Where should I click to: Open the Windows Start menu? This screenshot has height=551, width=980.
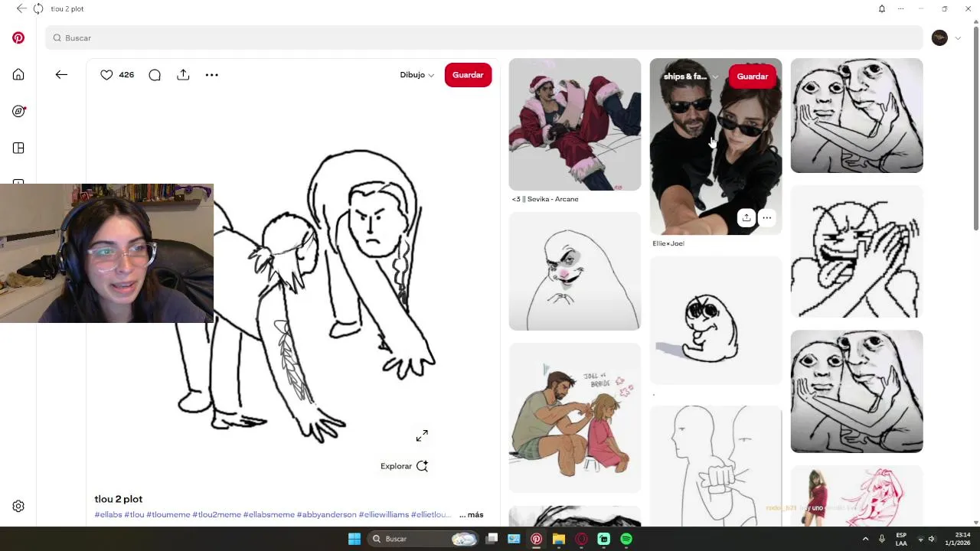354,539
